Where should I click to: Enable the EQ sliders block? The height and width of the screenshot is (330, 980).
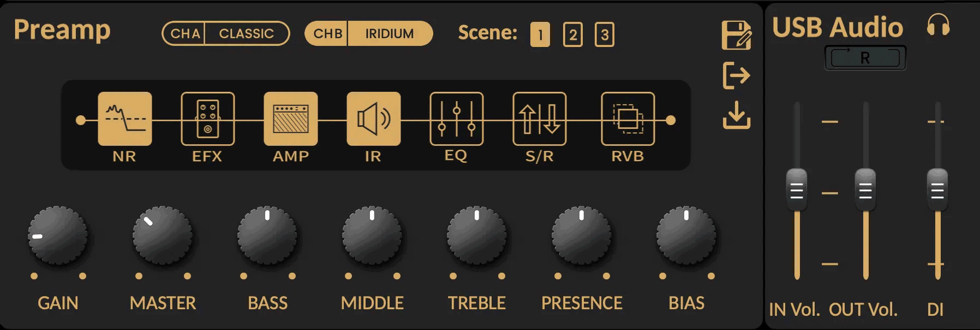[456, 119]
